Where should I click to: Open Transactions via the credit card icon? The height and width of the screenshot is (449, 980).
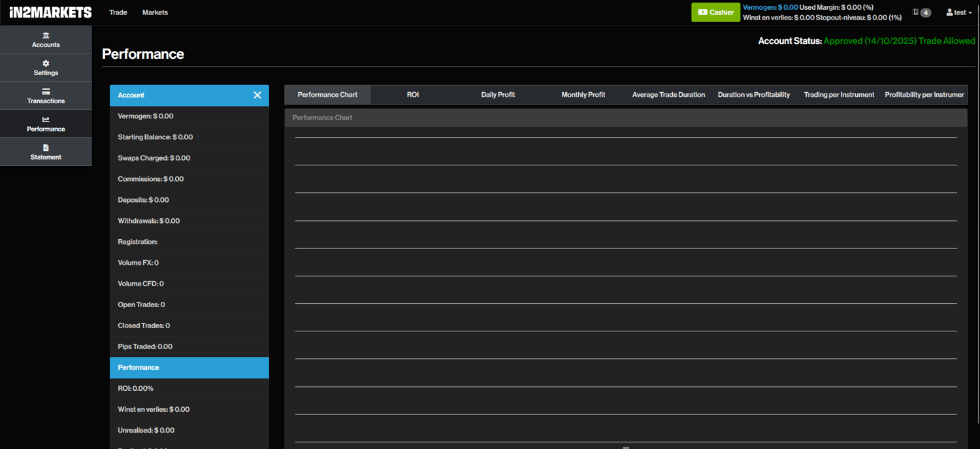[46, 91]
